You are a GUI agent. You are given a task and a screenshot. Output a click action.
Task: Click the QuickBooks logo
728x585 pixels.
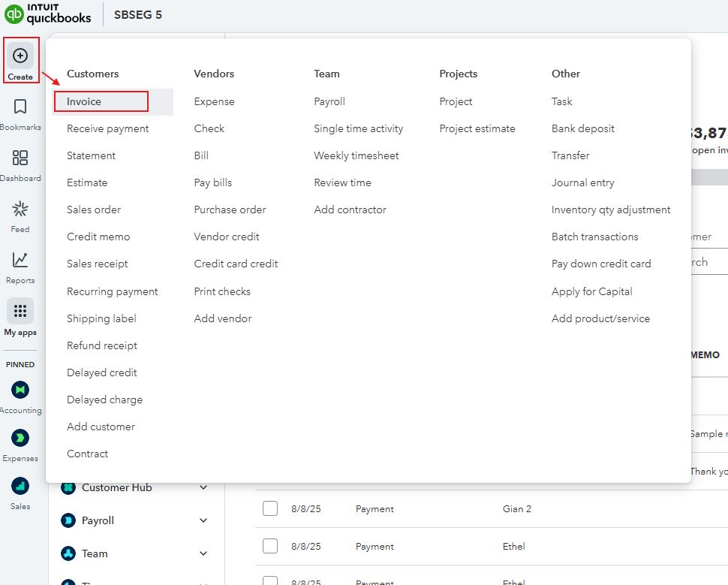48,14
